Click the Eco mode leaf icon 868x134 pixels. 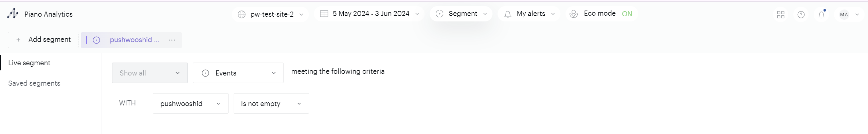574,14
